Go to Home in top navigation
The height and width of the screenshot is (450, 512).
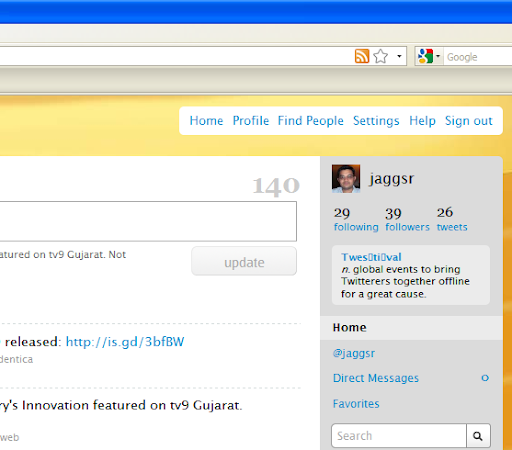(206, 120)
